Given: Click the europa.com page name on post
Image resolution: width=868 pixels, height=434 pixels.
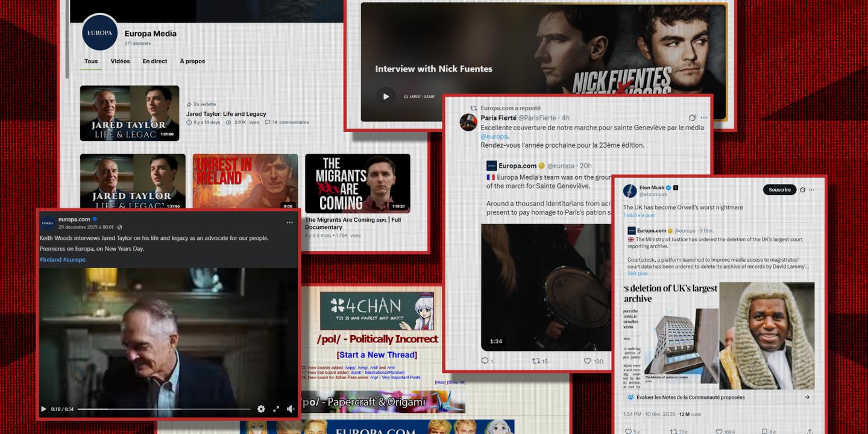Looking at the screenshot, I should click(x=74, y=219).
